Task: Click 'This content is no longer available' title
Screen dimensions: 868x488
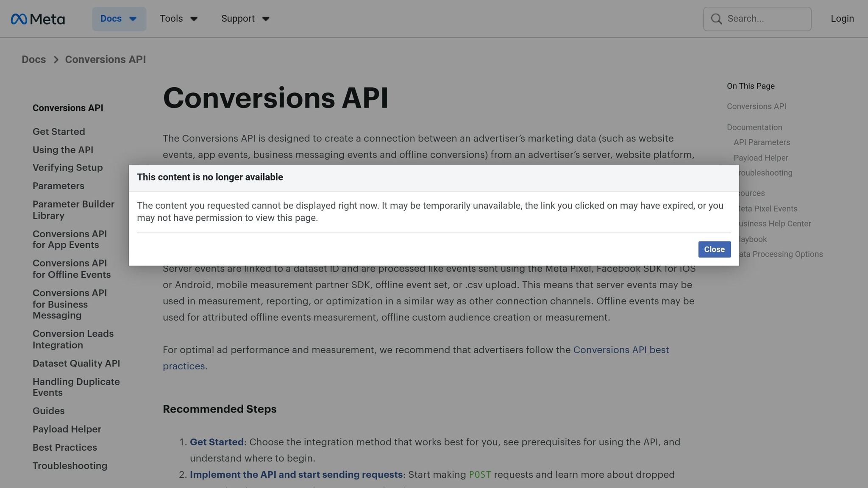Action: pyautogui.click(x=210, y=177)
